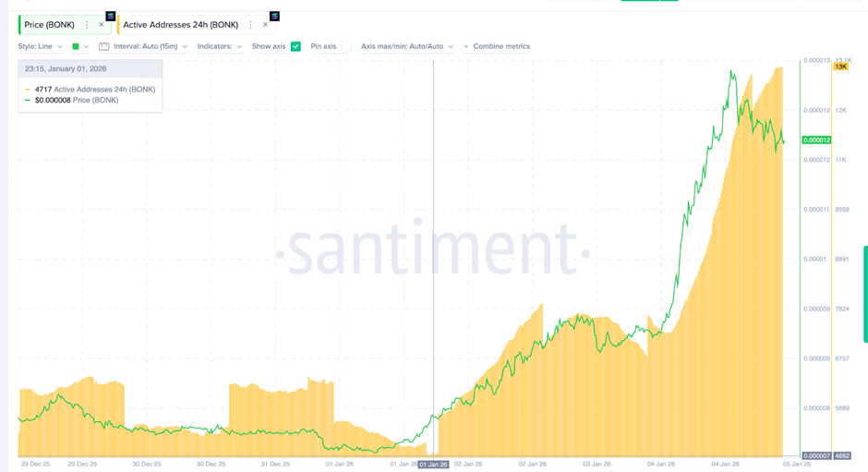Click the interval ruler icon
This screenshot has width=868, height=472.
click(x=103, y=46)
